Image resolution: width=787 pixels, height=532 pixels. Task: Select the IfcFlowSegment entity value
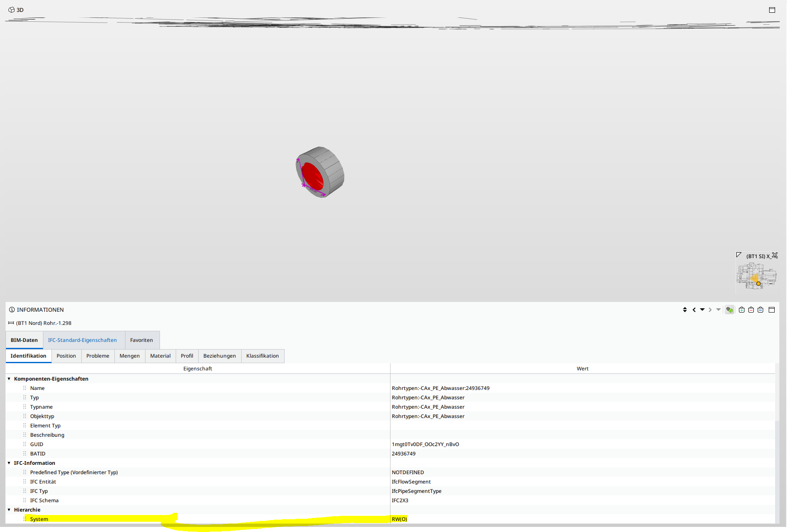click(x=411, y=482)
